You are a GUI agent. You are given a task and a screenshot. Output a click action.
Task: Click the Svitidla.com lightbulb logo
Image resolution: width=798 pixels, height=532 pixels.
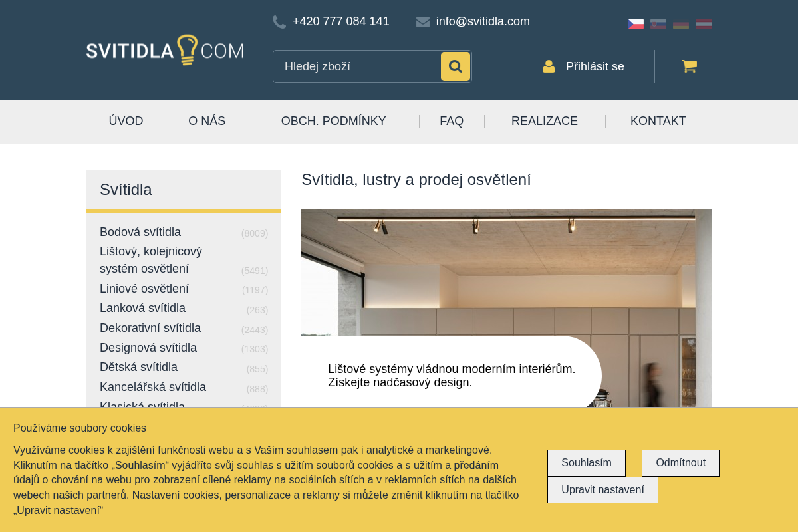coord(165,50)
